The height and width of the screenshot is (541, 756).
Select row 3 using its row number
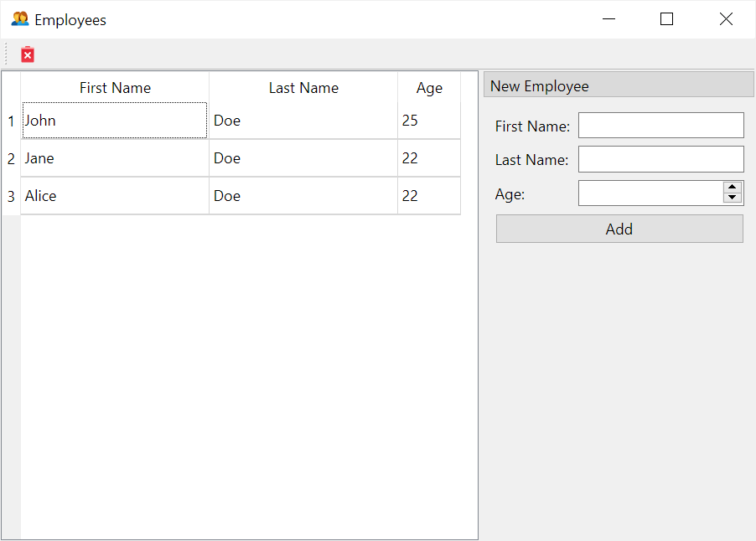tap(10, 195)
